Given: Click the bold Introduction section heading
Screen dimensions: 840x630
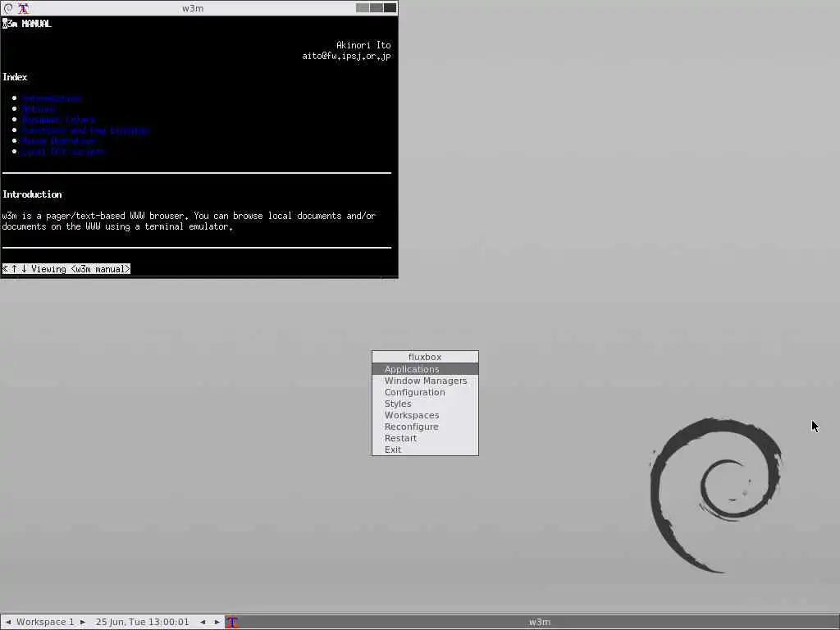Looking at the screenshot, I should click(32, 194).
